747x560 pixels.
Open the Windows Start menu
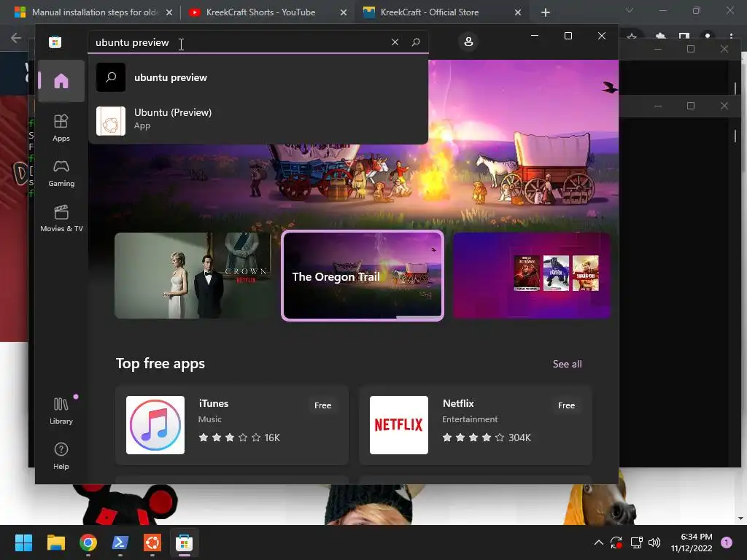23,542
